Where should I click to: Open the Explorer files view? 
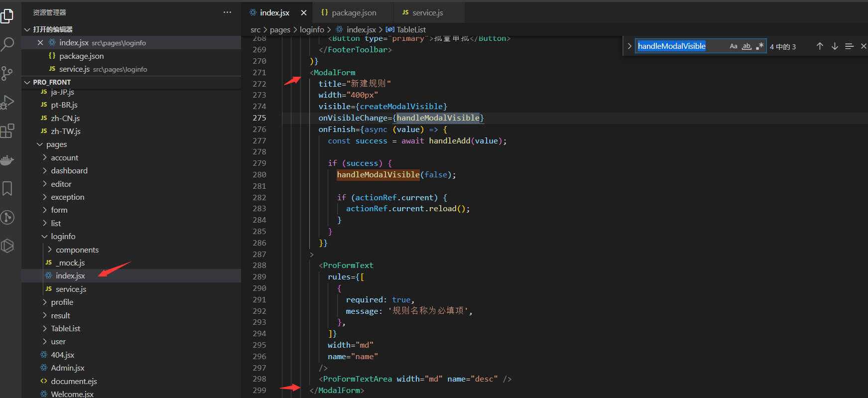tap(7, 16)
